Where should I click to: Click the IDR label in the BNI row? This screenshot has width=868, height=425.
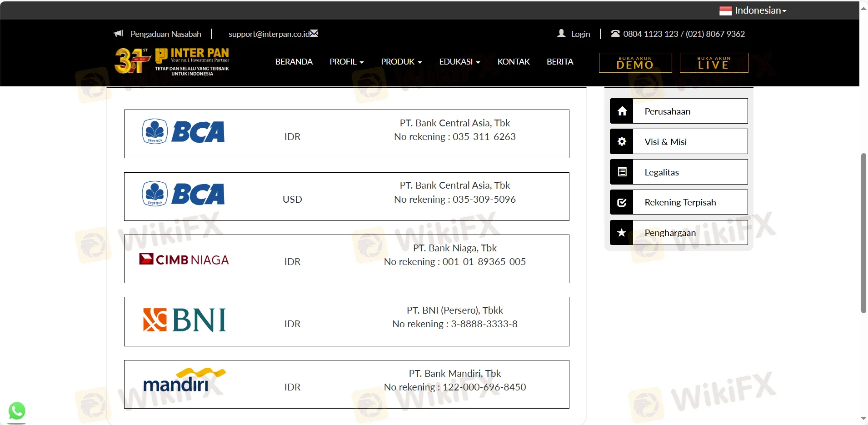point(292,324)
